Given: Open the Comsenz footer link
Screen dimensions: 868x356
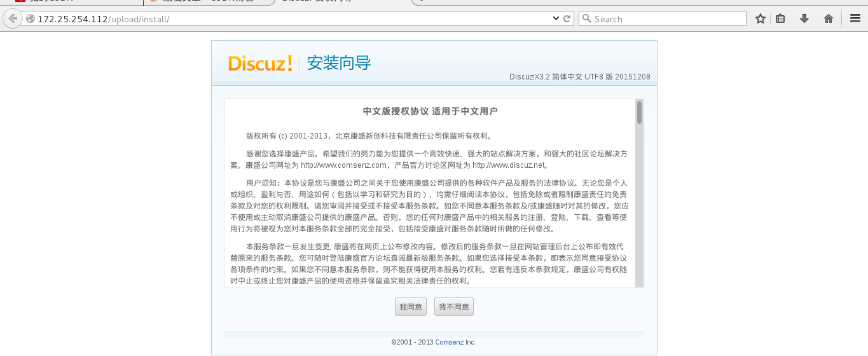Looking at the screenshot, I should point(449,342).
